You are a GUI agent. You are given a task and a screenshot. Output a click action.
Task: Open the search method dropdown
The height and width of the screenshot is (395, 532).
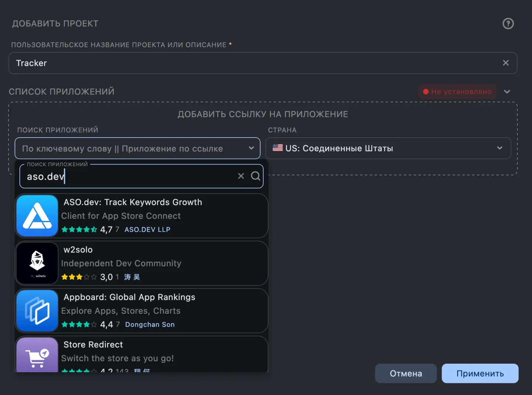click(252, 148)
